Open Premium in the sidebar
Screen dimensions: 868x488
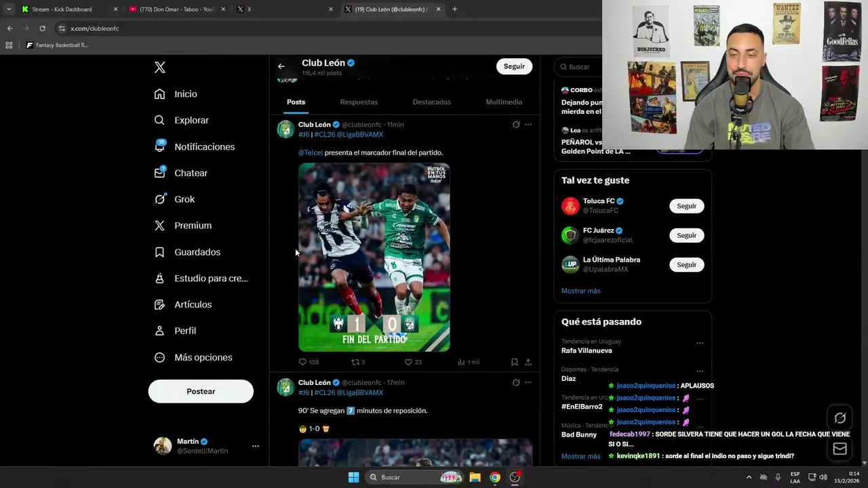click(182, 226)
